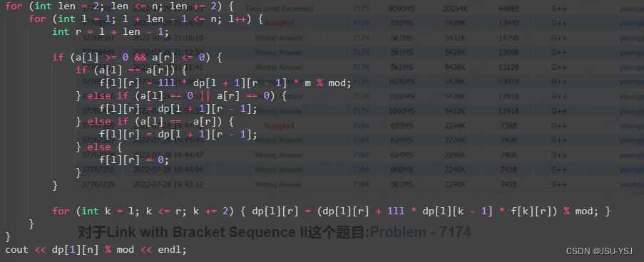Click the '1307B' code length cell
This screenshot has width=644, height=262.
pos(509,82)
